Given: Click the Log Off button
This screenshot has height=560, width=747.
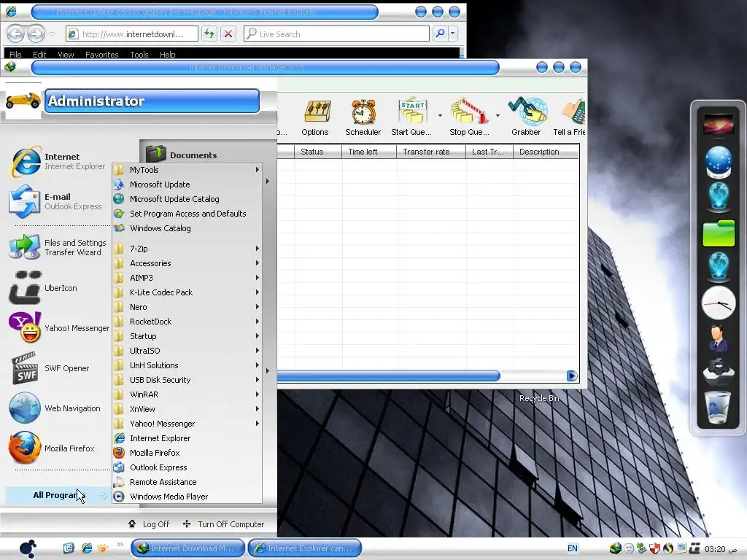Looking at the screenshot, I should (149, 524).
